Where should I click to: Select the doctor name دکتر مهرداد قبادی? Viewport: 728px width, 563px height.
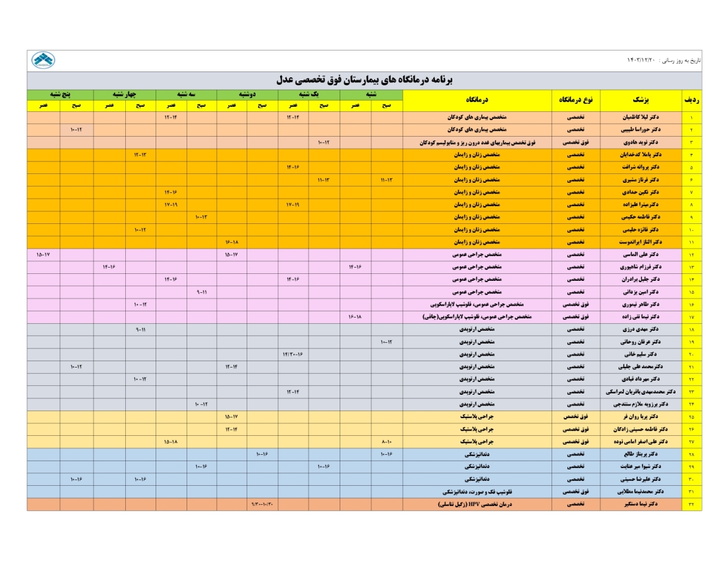[641, 380]
